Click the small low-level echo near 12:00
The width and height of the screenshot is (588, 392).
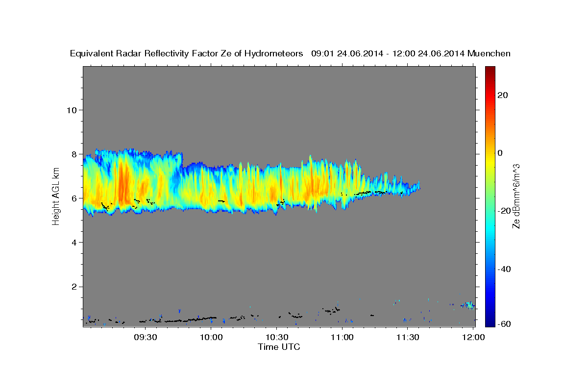(x=469, y=305)
